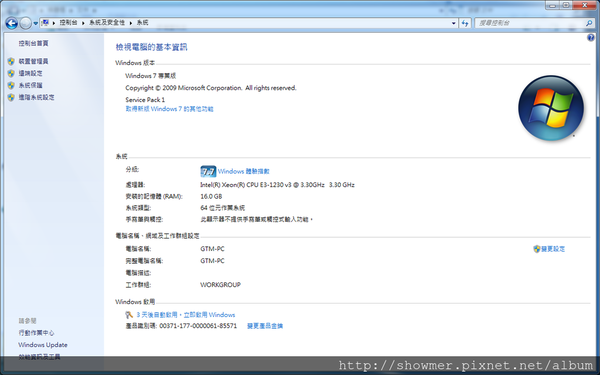Select product ID 00371-177-0000061-85571
This screenshot has width=600, height=375.
(x=198, y=326)
